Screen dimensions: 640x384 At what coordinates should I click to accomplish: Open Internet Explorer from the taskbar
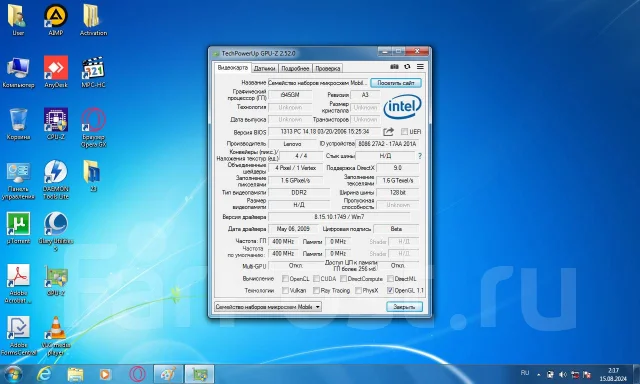(x=44, y=374)
